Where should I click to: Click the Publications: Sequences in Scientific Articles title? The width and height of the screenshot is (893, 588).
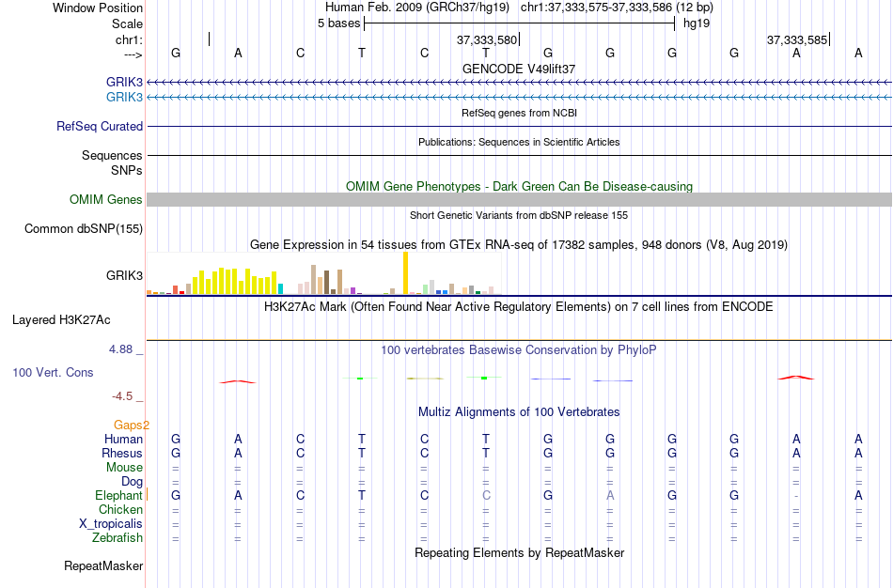[x=519, y=142]
